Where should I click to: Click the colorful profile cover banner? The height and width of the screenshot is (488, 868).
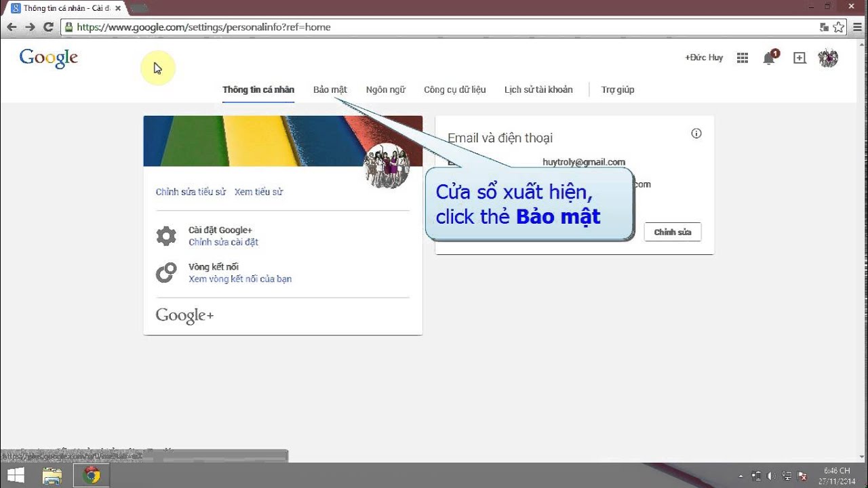point(283,141)
